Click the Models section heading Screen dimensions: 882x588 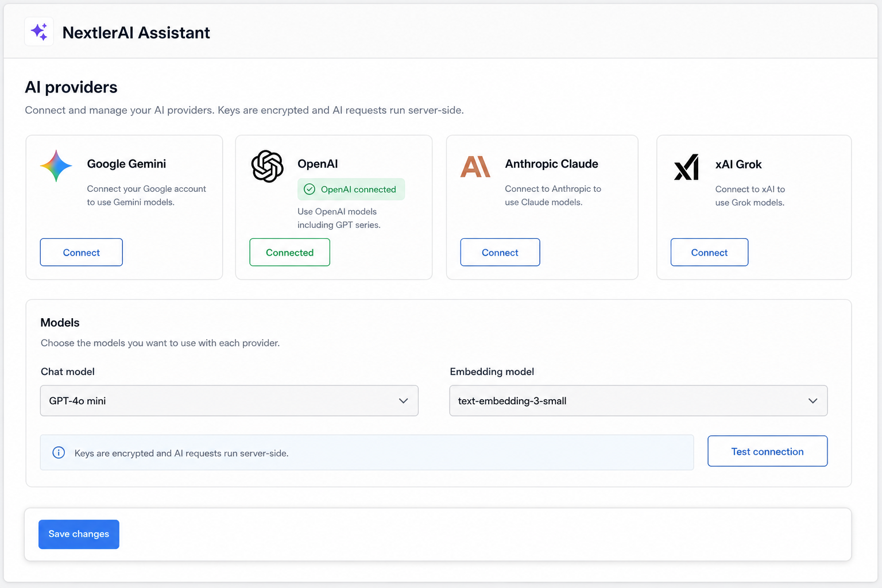pyautogui.click(x=60, y=323)
